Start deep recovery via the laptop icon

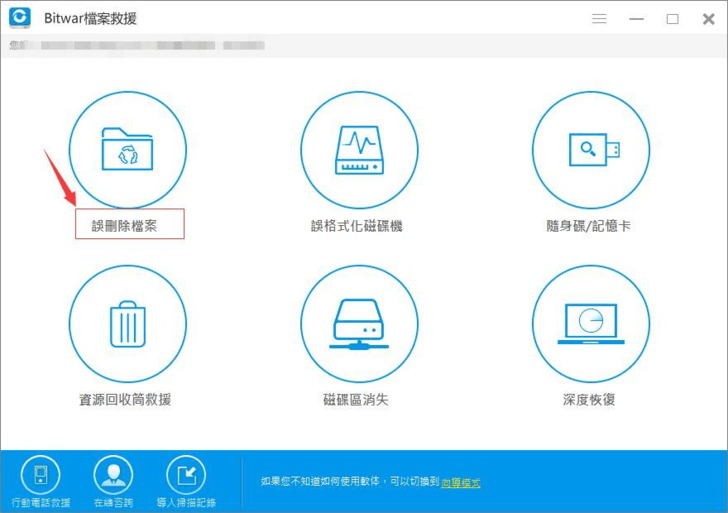click(591, 324)
